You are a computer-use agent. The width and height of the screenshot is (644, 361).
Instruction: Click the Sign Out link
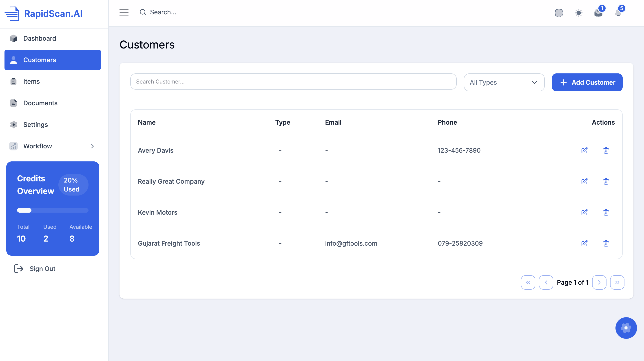42,269
